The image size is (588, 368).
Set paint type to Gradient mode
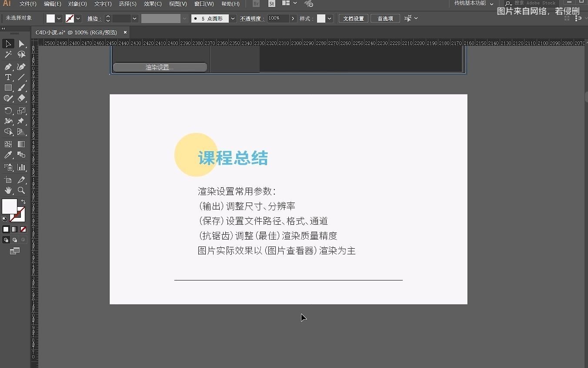pyautogui.click(x=15, y=229)
